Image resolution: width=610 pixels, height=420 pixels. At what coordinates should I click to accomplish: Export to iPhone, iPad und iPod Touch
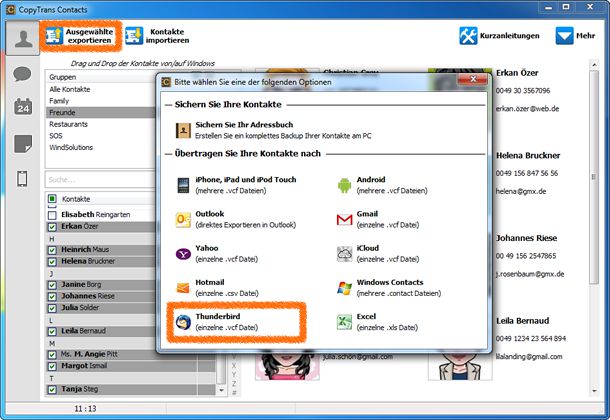coord(237,185)
